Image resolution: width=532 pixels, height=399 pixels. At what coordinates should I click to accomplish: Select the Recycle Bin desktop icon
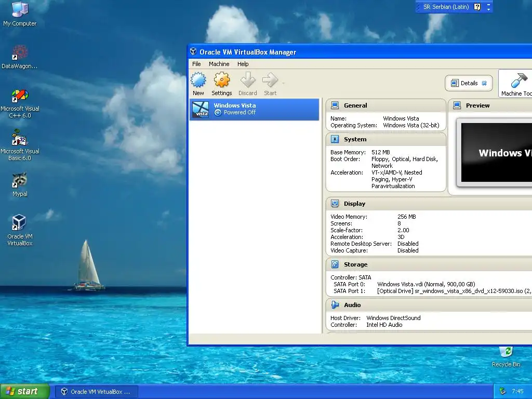[x=506, y=356]
